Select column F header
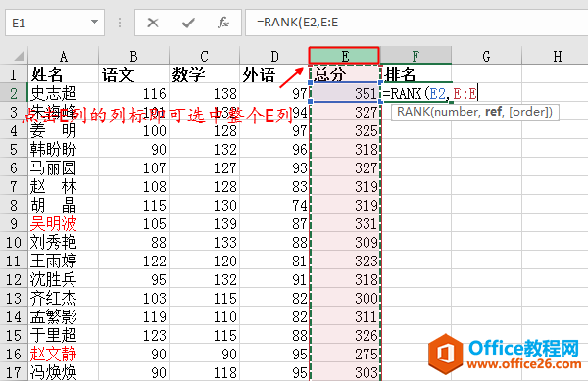Viewport: 588px width, 381px height. point(416,56)
